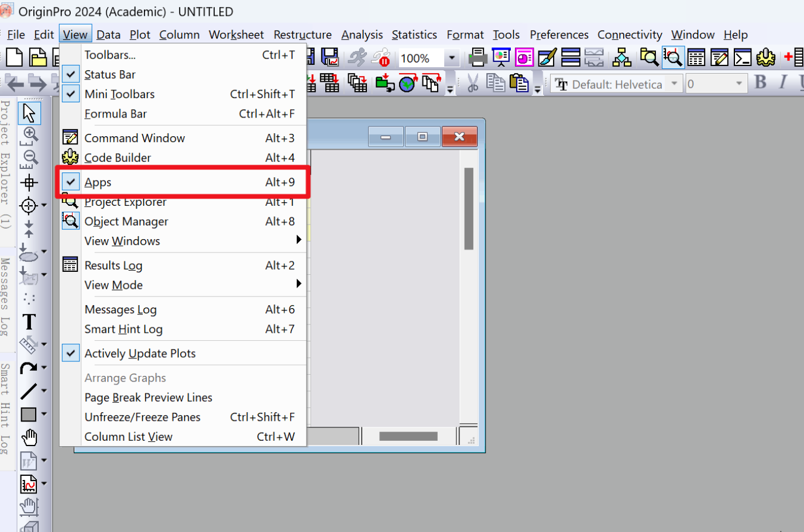The image size is (804, 532).
Task: Open the Connectivity menu
Action: (x=630, y=34)
